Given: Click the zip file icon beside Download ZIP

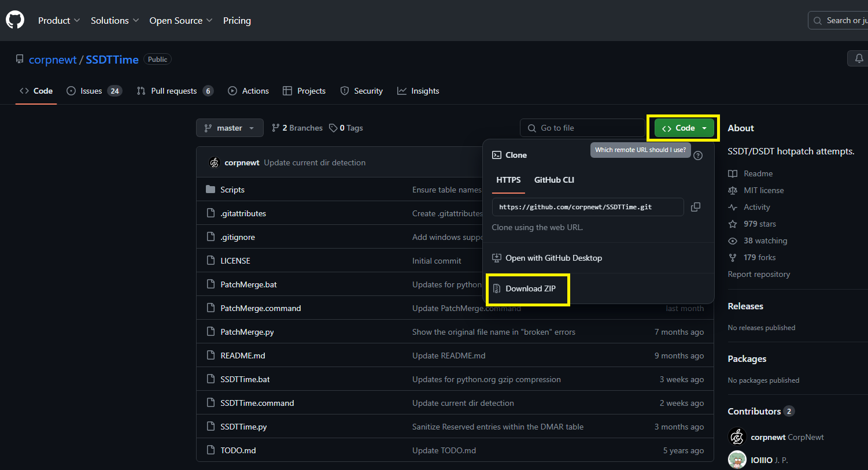Looking at the screenshot, I should [496, 288].
